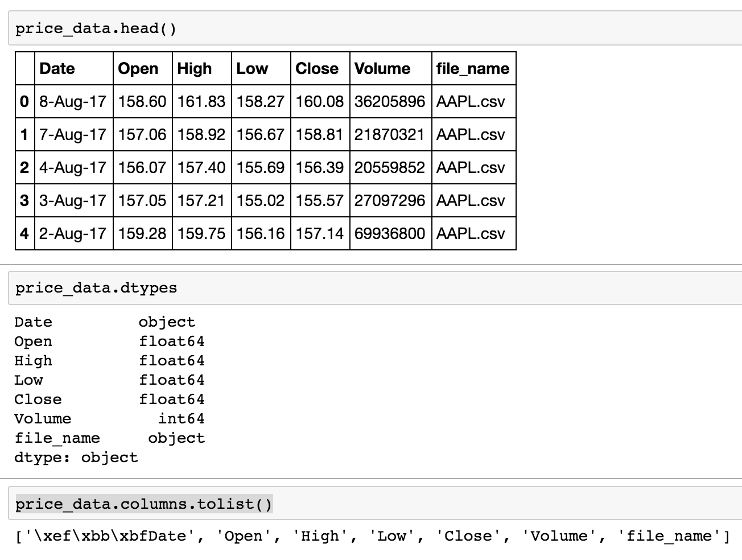
Task: Click the Low column header
Action: (252, 69)
